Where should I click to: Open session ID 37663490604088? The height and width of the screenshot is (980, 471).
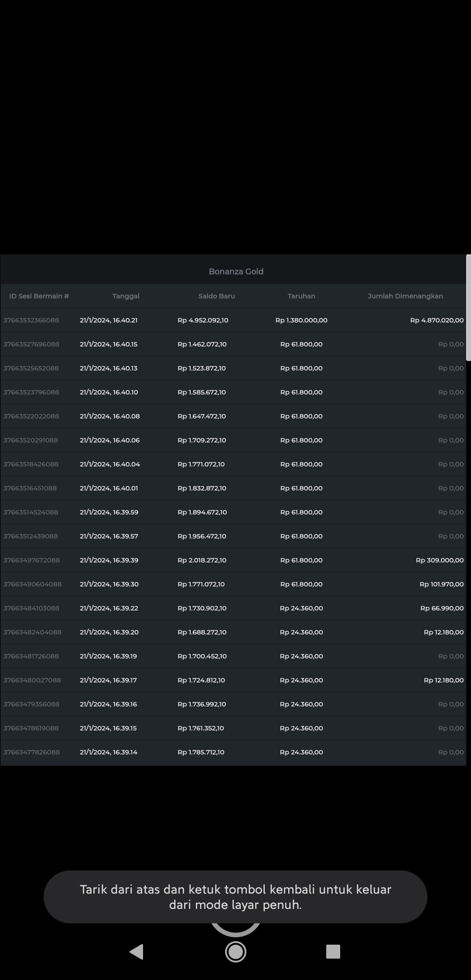pos(32,584)
